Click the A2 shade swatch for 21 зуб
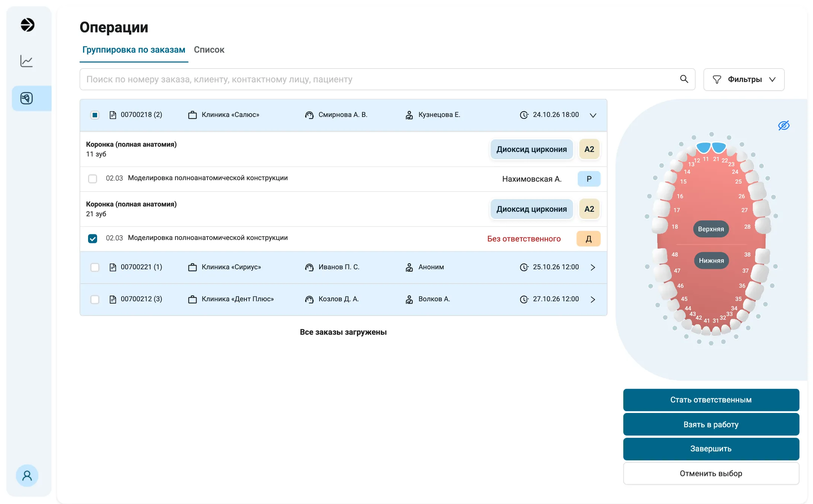This screenshot has width=813, height=504. click(589, 209)
